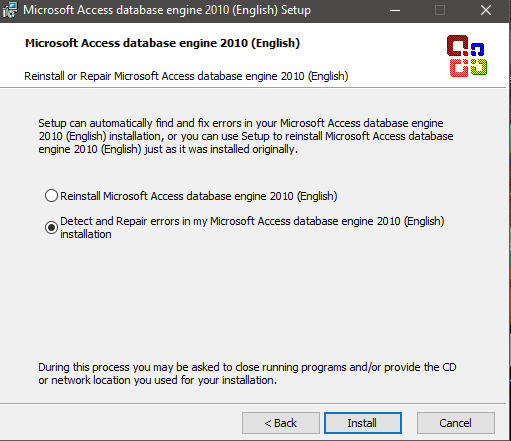Cancel the setup wizard
511x441 pixels.
[x=456, y=423]
